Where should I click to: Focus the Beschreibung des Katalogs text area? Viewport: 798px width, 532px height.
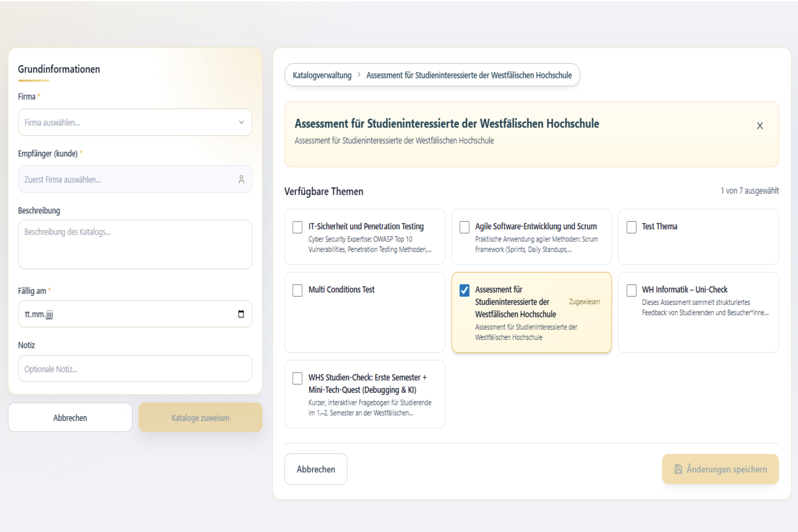click(x=135, y=244)
